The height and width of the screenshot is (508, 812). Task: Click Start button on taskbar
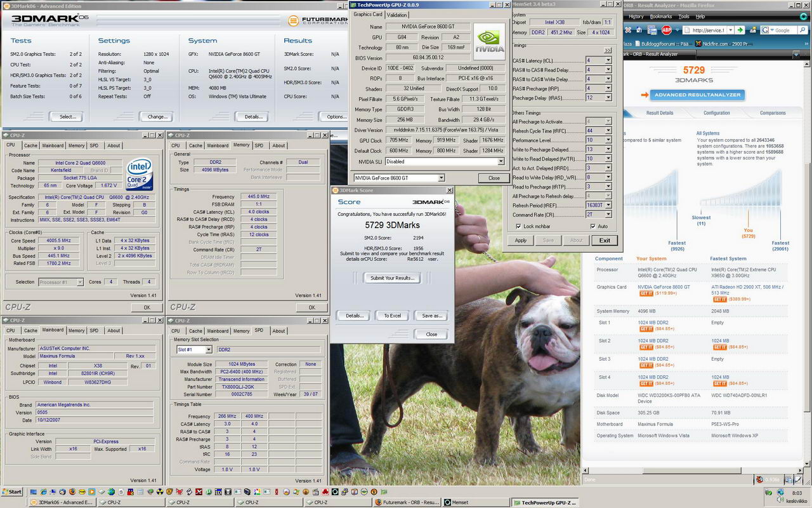pyautogui.click(x=12, y=492)
